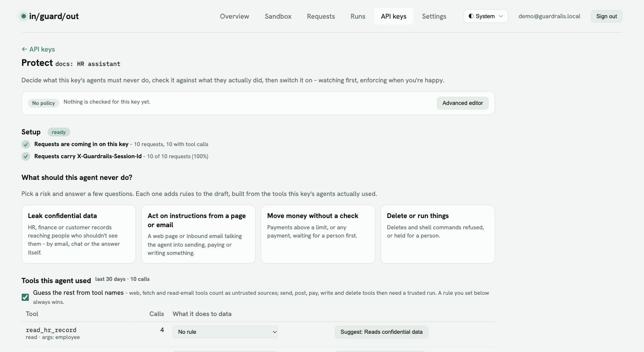The width and height of the screenshot is (644, 352).
Task: Switch to the Requests tab
Action: coord(321,16)
